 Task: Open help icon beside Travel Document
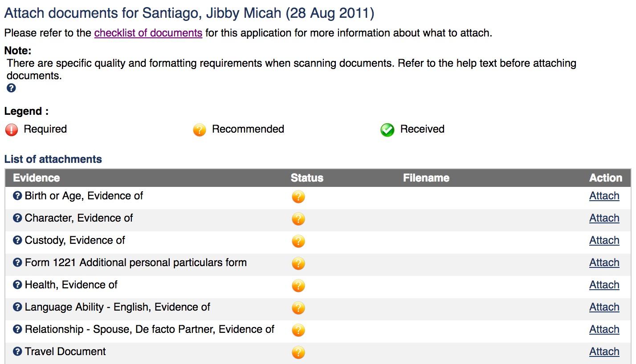pyautogui.click(x=17, y=352)
